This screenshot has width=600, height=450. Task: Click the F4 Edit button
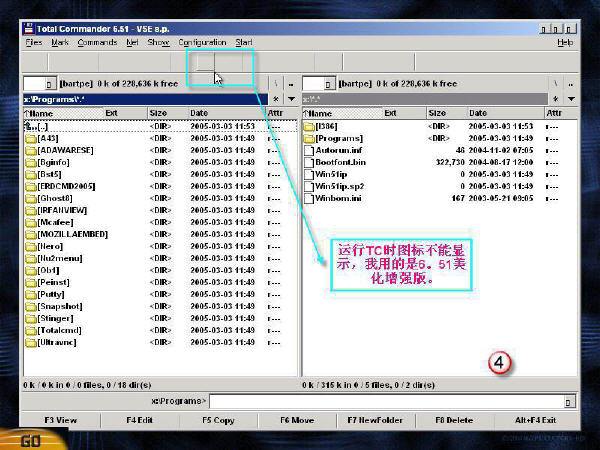(140, 421)
